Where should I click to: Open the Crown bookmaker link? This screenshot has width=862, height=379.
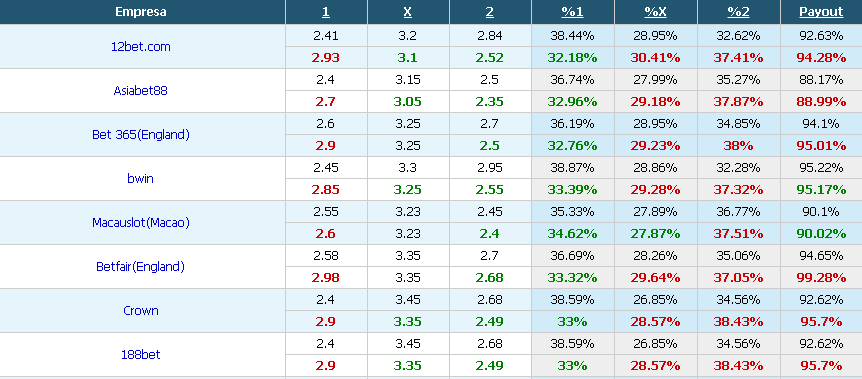tap(141, 311)
